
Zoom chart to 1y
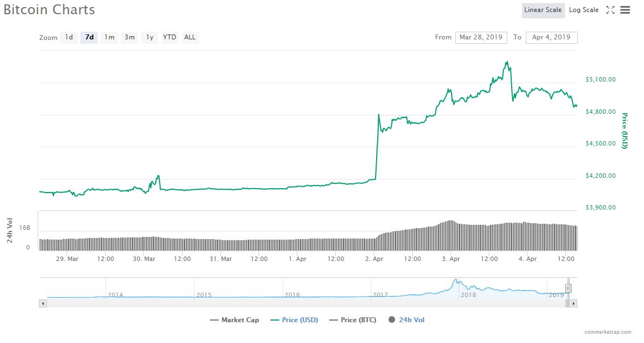(x=149, y=37)
